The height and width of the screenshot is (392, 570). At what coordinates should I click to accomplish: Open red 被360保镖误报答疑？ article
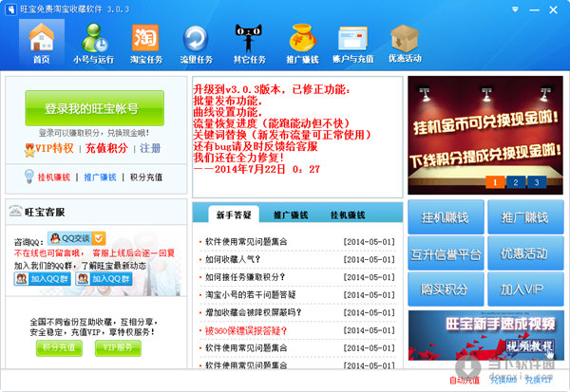[x=246, y=330]
